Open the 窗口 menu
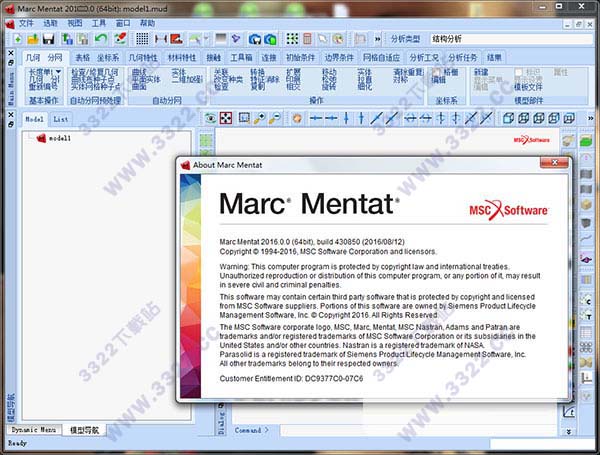This screenshot has width=600, height=455. tap(123, 24)
